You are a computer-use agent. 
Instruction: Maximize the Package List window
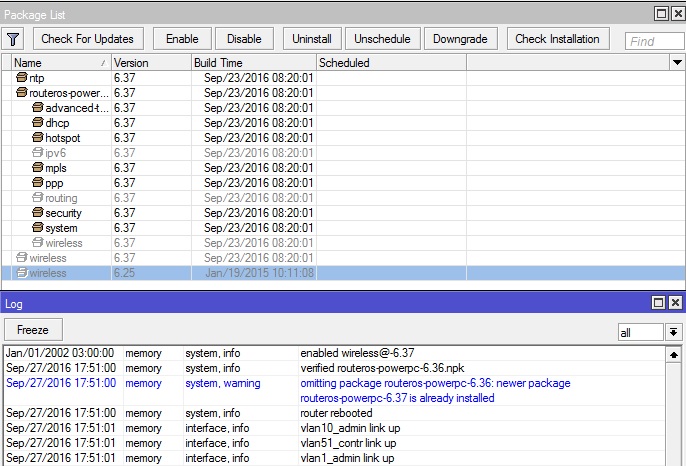point(662,14)
